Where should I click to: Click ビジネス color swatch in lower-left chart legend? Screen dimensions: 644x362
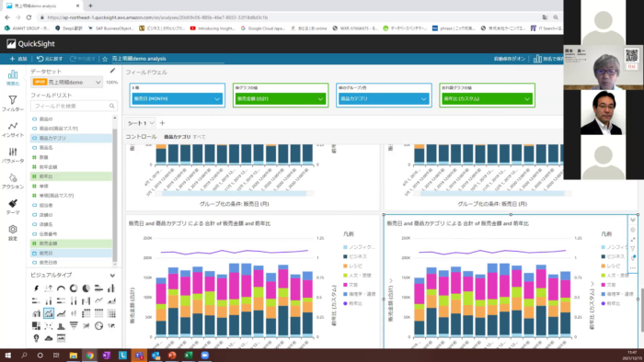345,256
